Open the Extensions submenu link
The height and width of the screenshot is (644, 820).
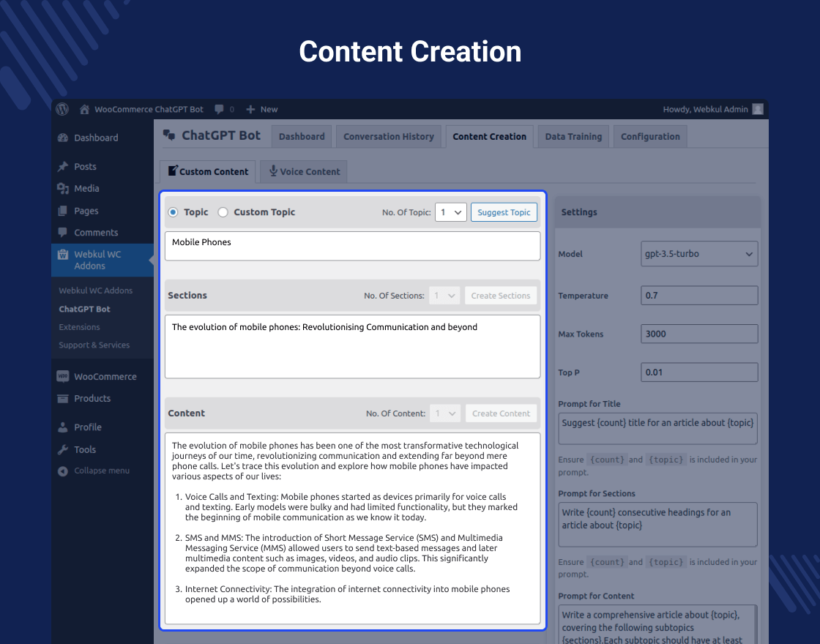(80, 327)
